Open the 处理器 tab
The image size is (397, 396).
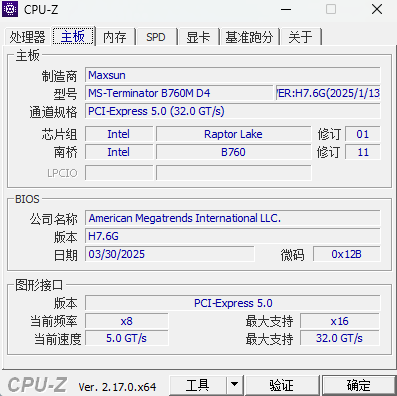(27, 37)
